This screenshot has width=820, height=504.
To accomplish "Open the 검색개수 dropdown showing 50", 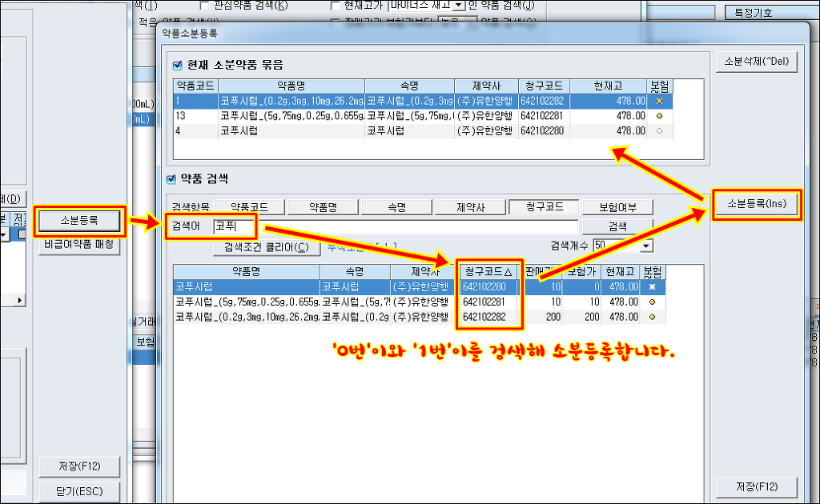I will 645,246.
